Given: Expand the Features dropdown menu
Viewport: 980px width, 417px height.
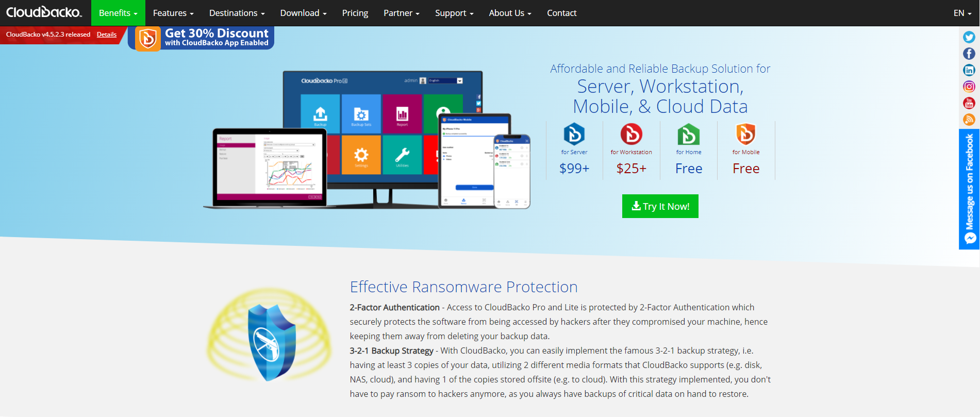Looking at the screenshot, I should 173,13.
